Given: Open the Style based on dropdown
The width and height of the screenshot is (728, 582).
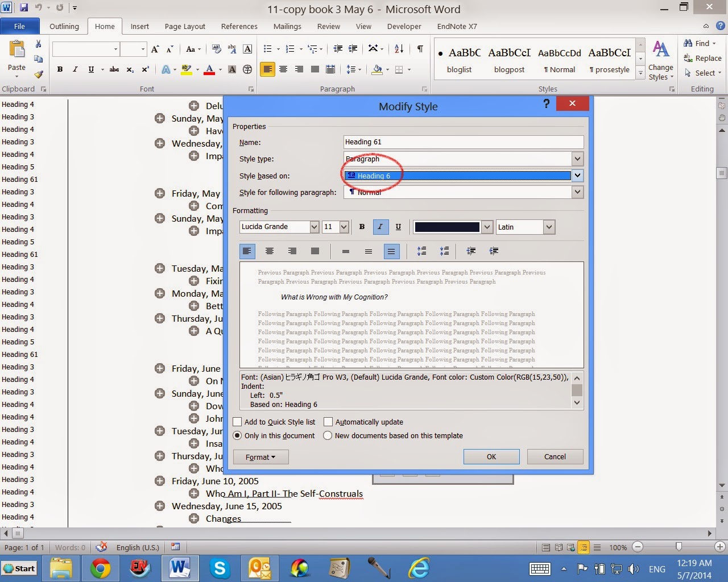Looking at the screenshot, I should coord(577,176).
